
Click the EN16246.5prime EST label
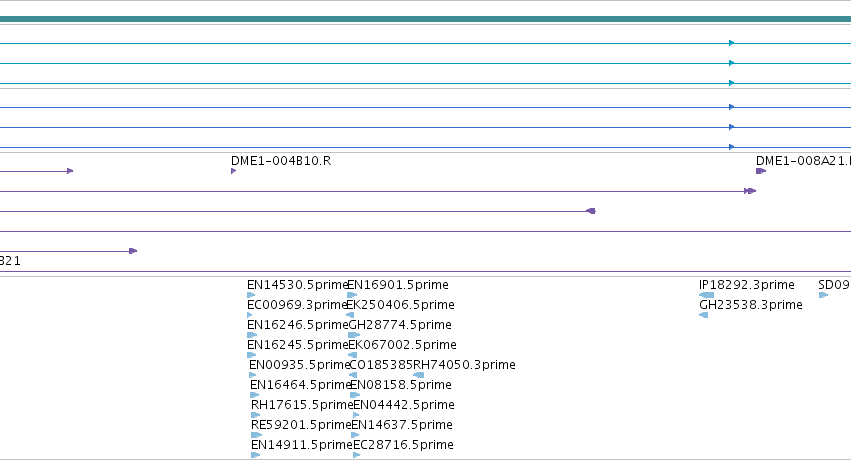click(297, 325)
